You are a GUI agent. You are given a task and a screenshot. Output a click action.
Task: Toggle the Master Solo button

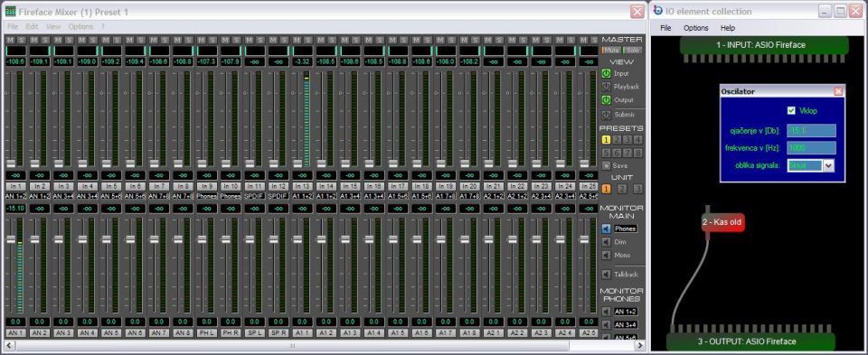click(x=632, y=51)
